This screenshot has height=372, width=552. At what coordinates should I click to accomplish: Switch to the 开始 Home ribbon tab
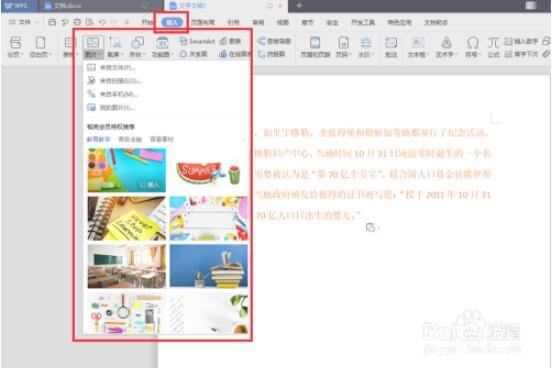(147, 22)
